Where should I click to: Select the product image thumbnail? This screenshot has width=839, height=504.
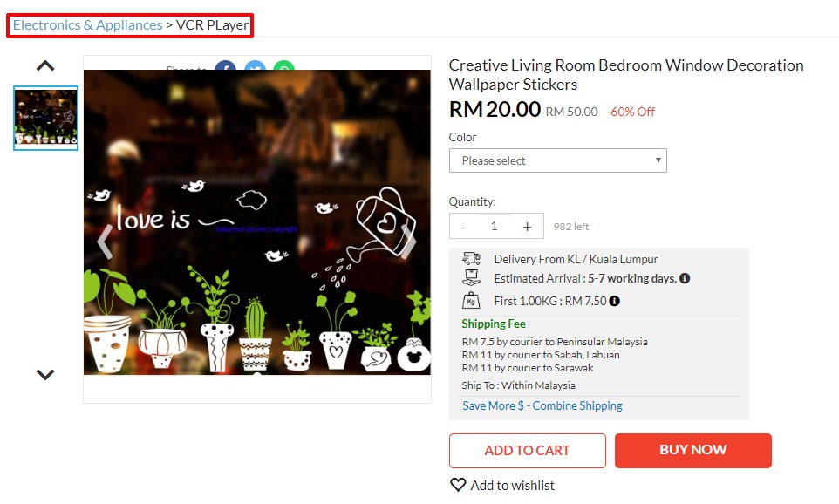point(46,118)
